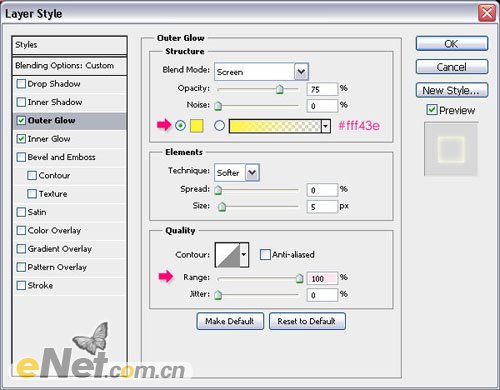The image size is (500, 390).
Task: Toggle the Preview checkbox
Action: click(x=432, y=110)
